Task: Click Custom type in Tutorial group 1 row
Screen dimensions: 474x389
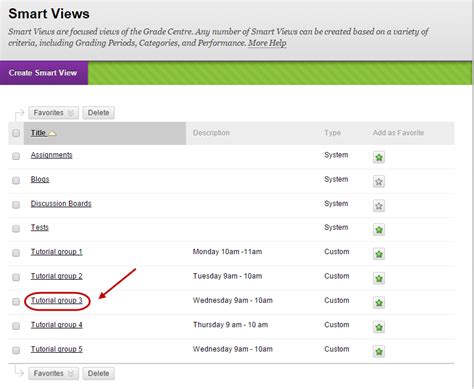Action: tap(337, 252)
